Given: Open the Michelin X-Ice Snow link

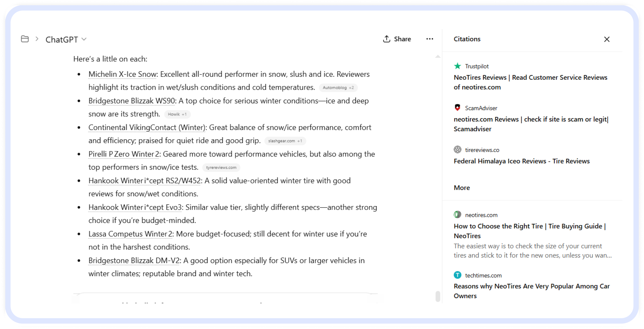Looking at the screenshot, I should (123, 74).
